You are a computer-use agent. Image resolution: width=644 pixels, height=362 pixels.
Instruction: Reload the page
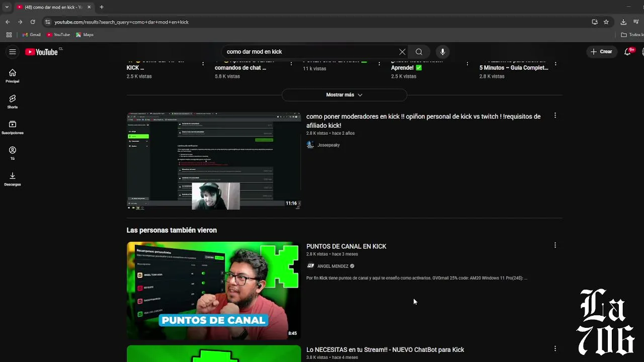33,22
